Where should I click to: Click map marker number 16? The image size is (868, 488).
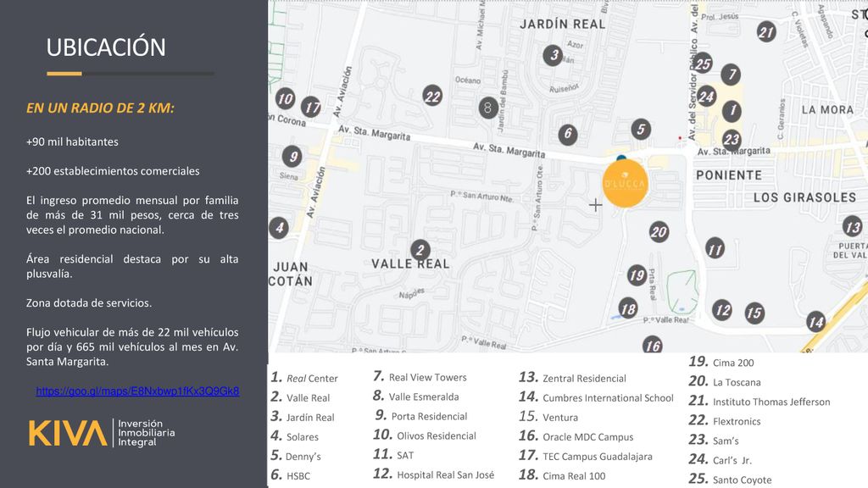coord(652,346)
